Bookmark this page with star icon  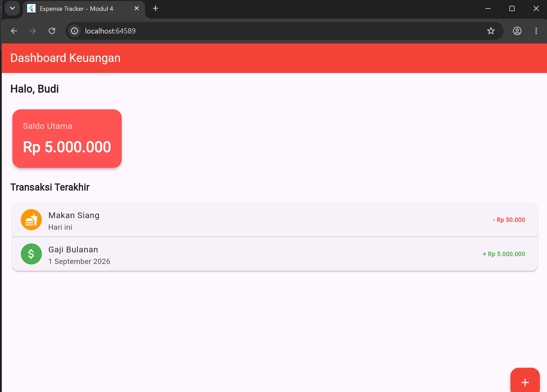pos(491,31)
